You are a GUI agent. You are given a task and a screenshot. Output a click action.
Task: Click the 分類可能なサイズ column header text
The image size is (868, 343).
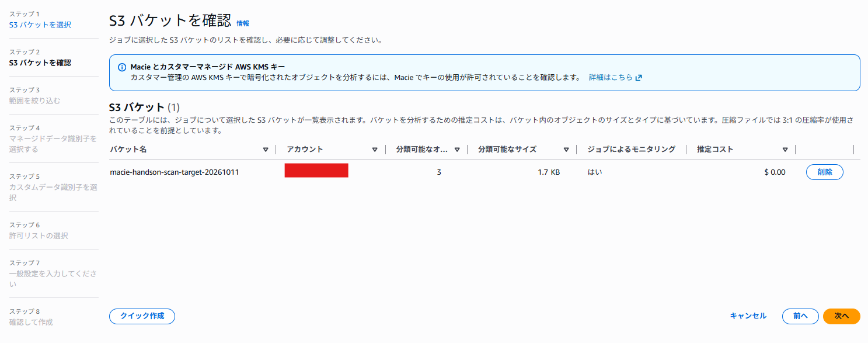[x=507, y=150]
